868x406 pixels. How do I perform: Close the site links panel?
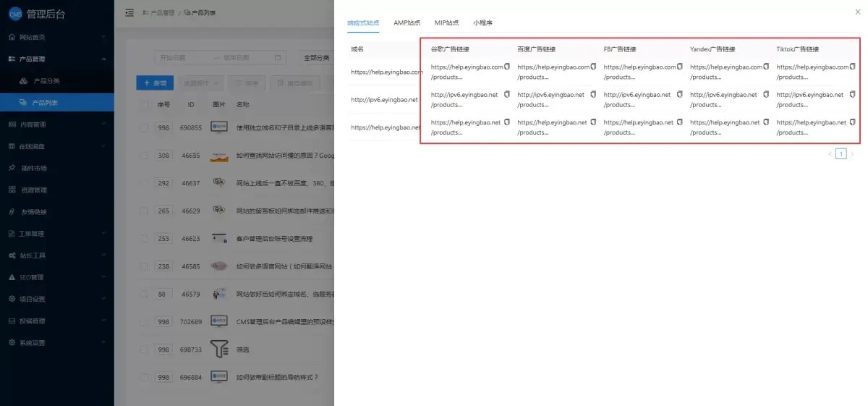[858, 12]
